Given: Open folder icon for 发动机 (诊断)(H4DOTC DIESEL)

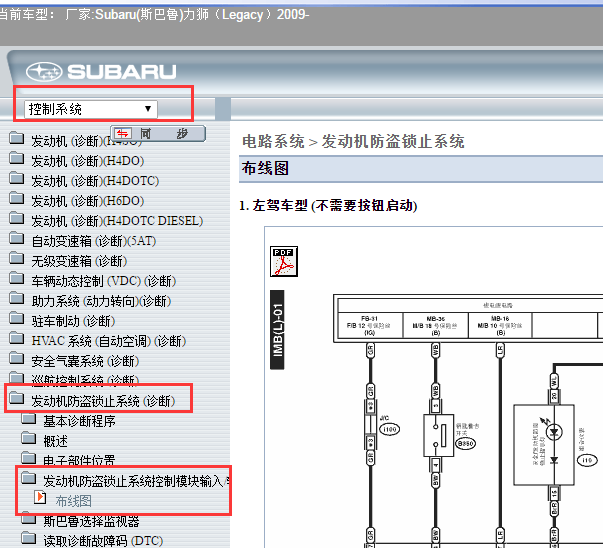Looking at the screenshot, I should click(17, 218).
